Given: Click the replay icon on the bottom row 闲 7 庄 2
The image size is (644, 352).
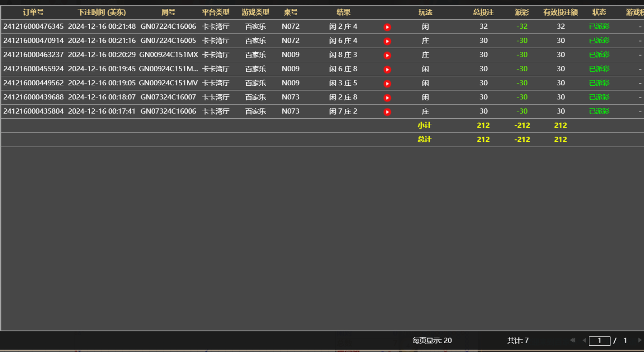Looking at the screenshot, I should tap(387, 111).
